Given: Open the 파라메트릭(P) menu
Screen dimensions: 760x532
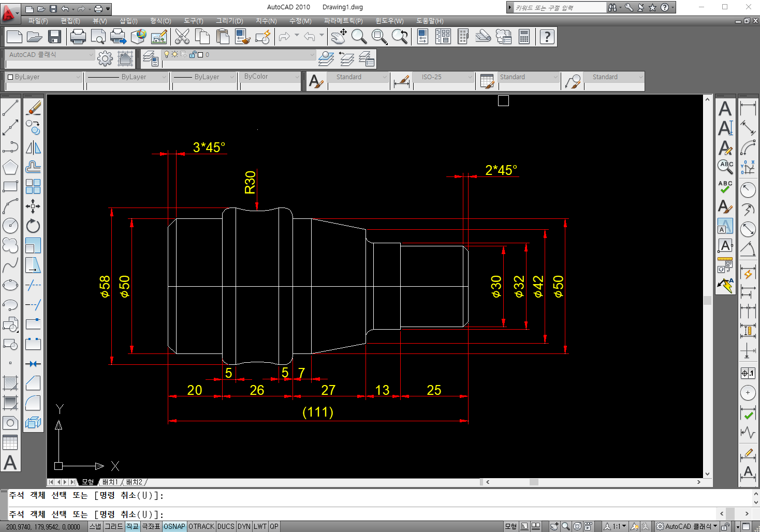Looking at the screenshot, I should (343, 21).
